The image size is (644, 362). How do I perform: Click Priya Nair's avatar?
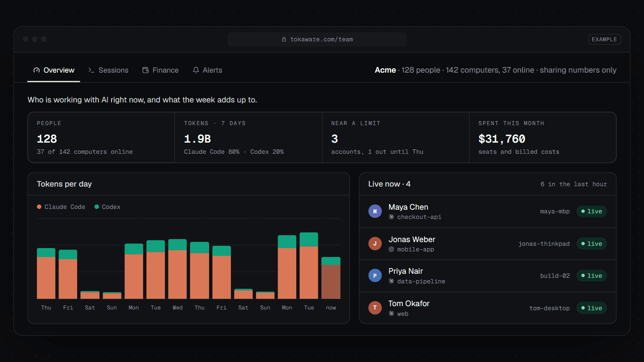375,276
